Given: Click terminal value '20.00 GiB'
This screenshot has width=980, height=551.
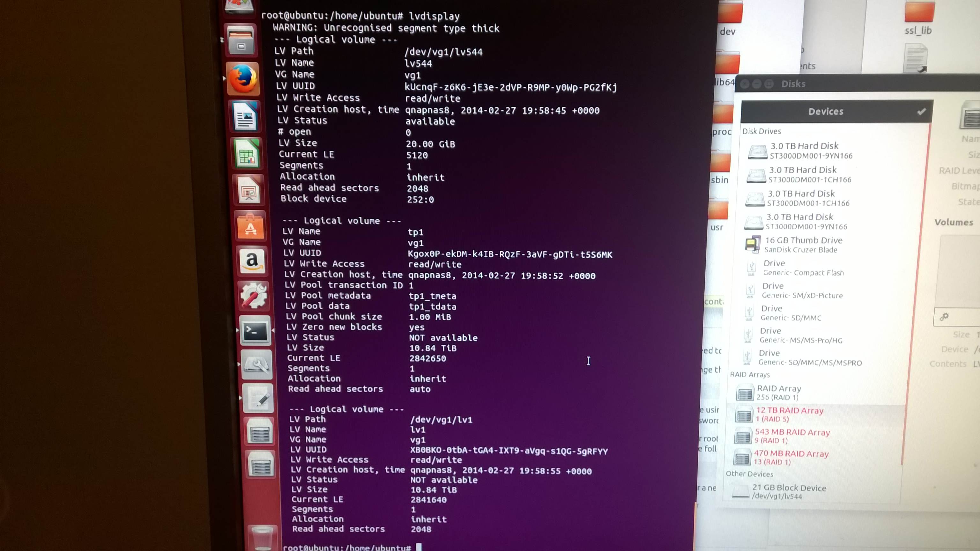Looking at the screenshot, I should [x=430, y=144].
